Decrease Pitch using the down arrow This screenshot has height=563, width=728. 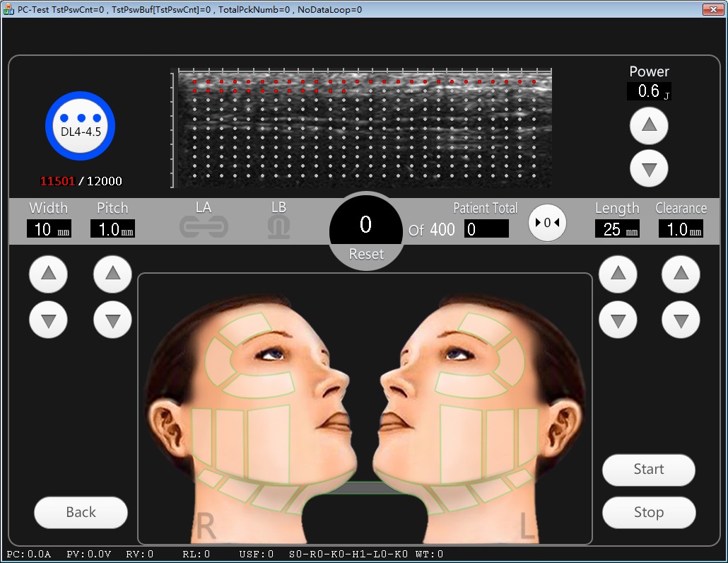tap(112, 320)
